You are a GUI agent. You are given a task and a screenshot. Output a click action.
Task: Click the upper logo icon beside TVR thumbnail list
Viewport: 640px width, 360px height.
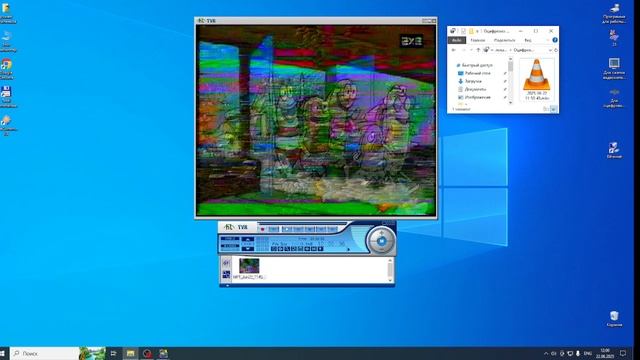[x=227, y=263]
